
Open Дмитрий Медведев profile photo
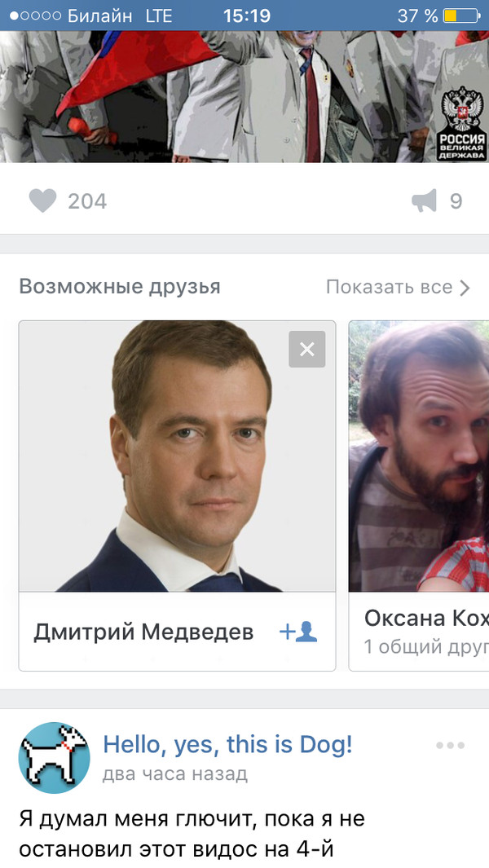pyautogui.click(x=177, y=456)
